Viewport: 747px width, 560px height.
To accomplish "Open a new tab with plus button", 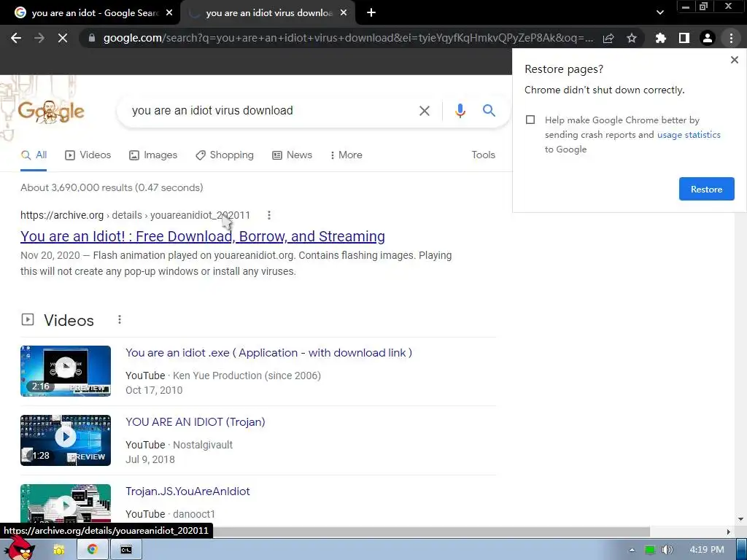I will tap(371, 13).
